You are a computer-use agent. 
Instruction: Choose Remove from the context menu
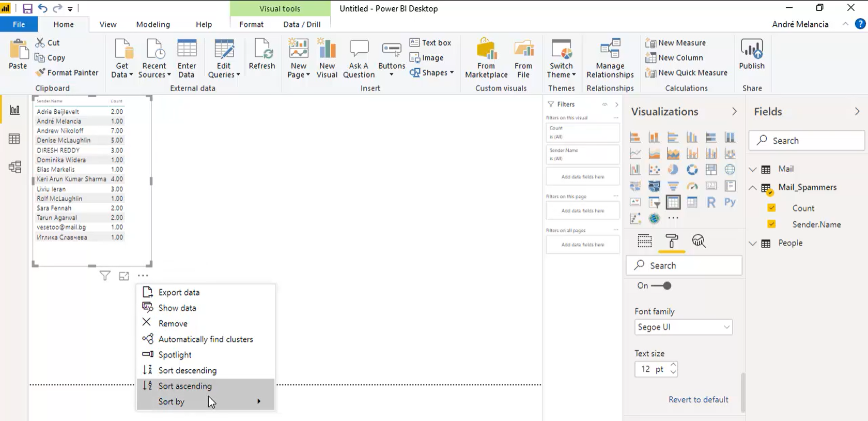point(206,323)
